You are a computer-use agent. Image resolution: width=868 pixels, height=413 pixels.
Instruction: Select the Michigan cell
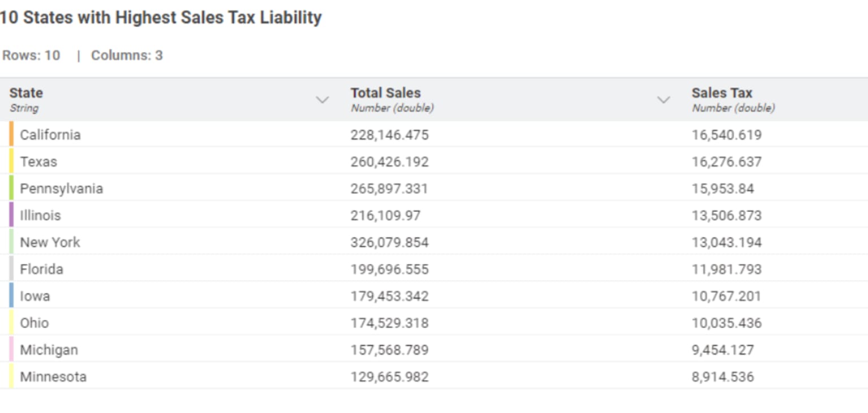pos(49,350)
